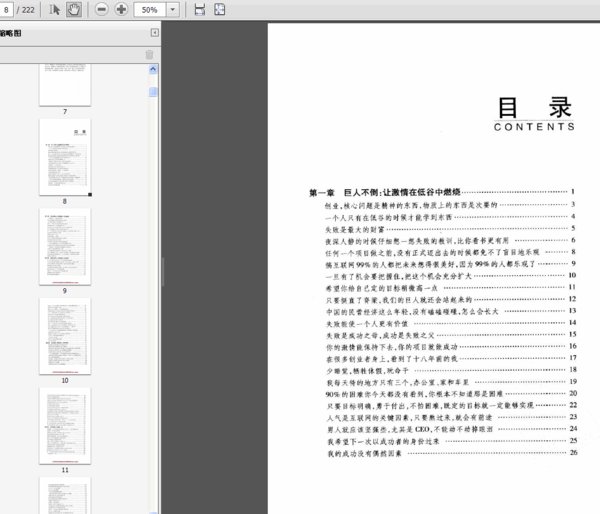Click the page number 14 in contents

pyautogui.click(x=572, y=323)
